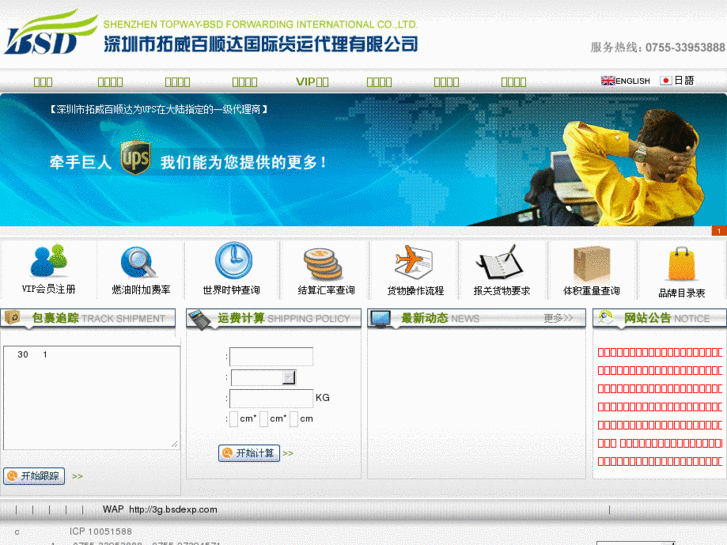This screenshot has height=545, width=727.
Task: Open the 品牌目录表 shopping bag icon
Action: click(682, 264)
